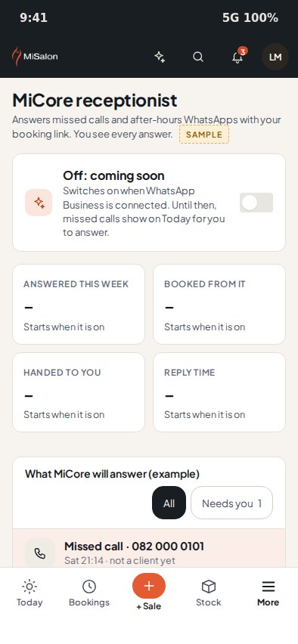Tap the phone icon on missed call
Image resolution: width=298 pixels, height=644 pixels.
point(40,553)
